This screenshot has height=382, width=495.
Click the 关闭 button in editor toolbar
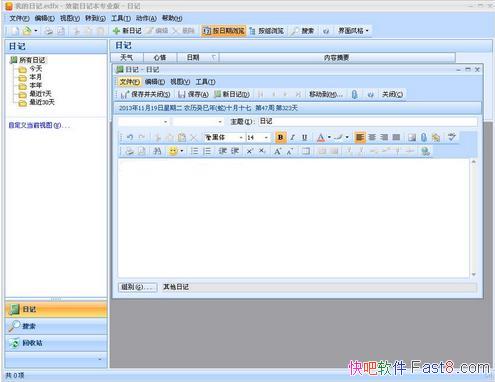(392, 94)
